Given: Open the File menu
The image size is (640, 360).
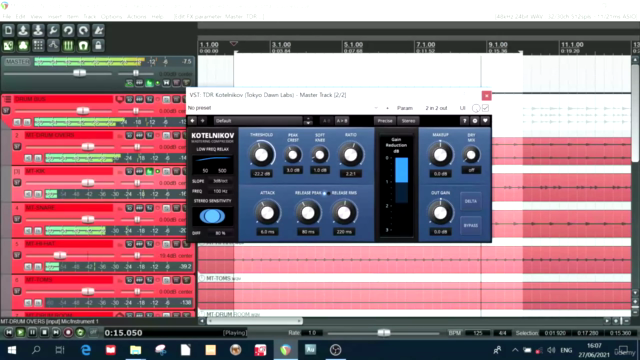Looking at the screenshot, I should pyautogui.click(x=7, y=17).
